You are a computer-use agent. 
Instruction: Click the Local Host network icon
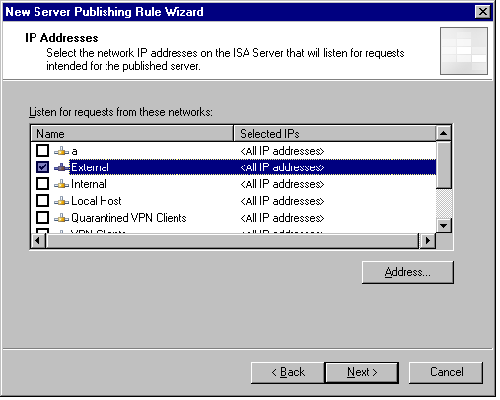(62, 201)
